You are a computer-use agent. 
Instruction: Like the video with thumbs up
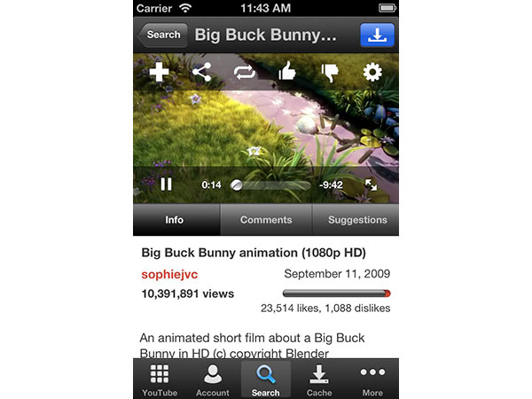tap(287, 71)
